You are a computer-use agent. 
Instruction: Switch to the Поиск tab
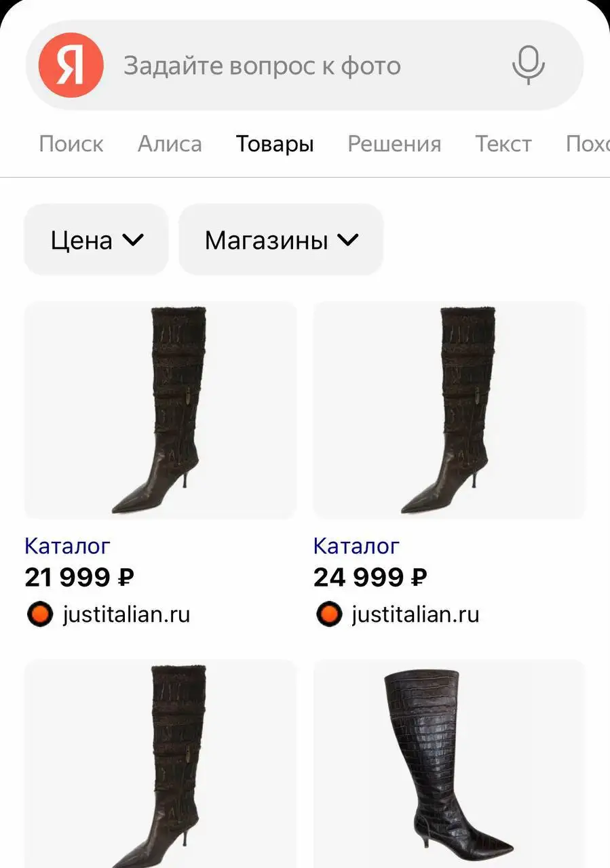[x=71, y=144]
